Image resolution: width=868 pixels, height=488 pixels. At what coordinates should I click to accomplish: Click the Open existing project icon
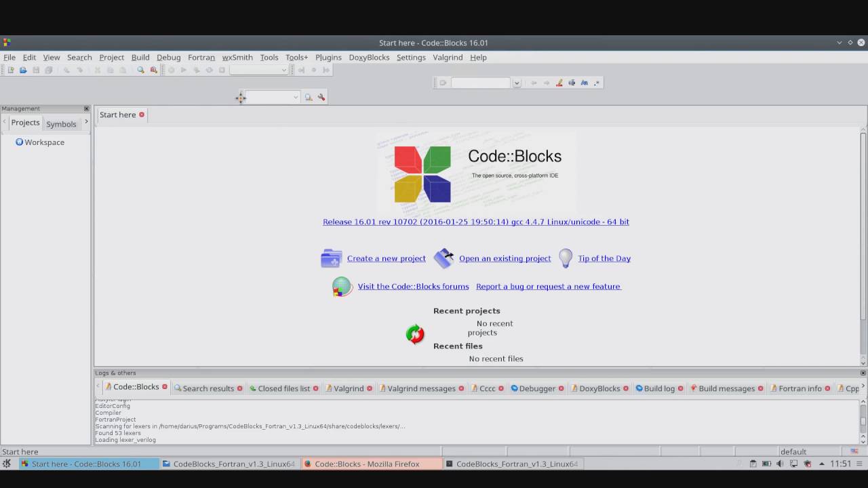[443, 258]
